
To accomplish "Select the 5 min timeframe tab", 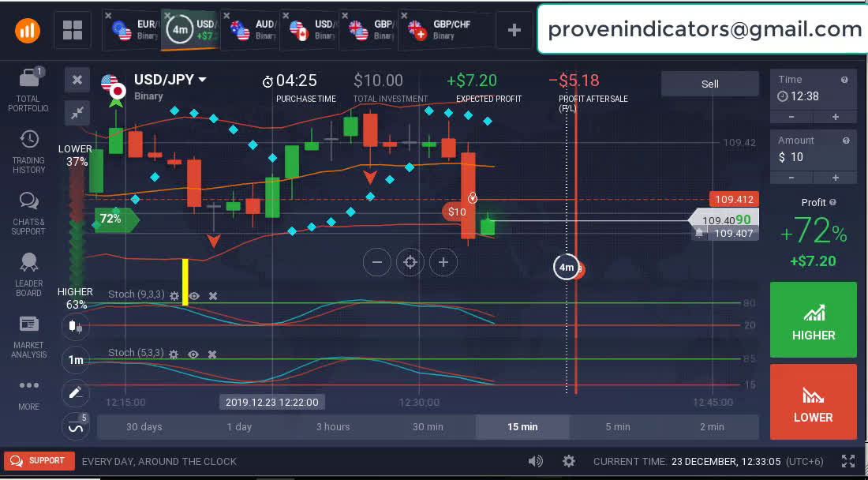I will 617,426.
